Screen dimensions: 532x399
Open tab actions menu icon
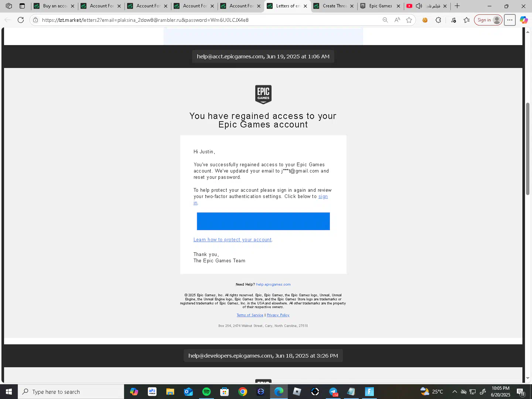22,6
